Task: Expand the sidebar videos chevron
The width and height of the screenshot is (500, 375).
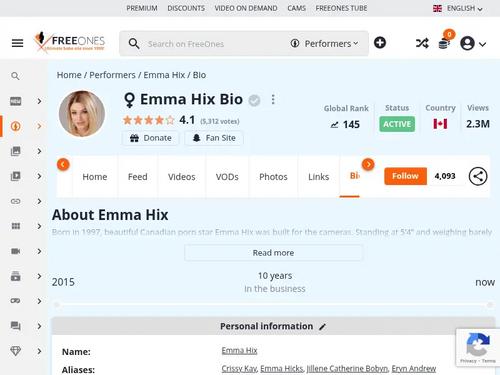Action: [39, 176]
